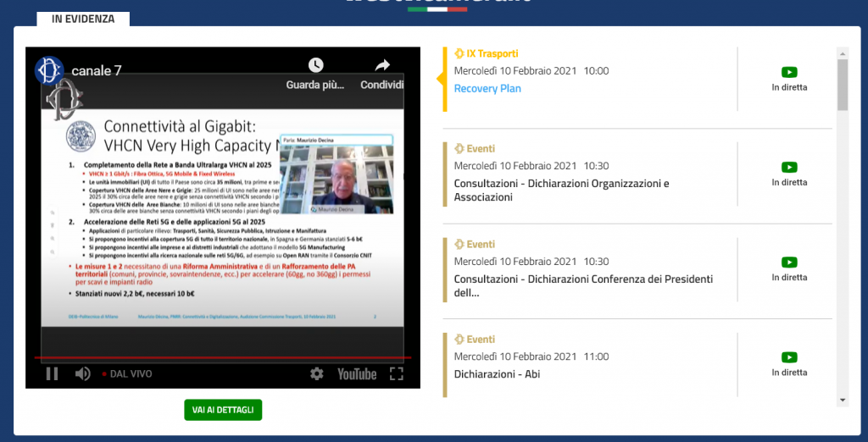Click Eventi icon above Conferenza dei Presidenti entry
The height and width of the screenshot is (442, 868).
tap(459, 244)
